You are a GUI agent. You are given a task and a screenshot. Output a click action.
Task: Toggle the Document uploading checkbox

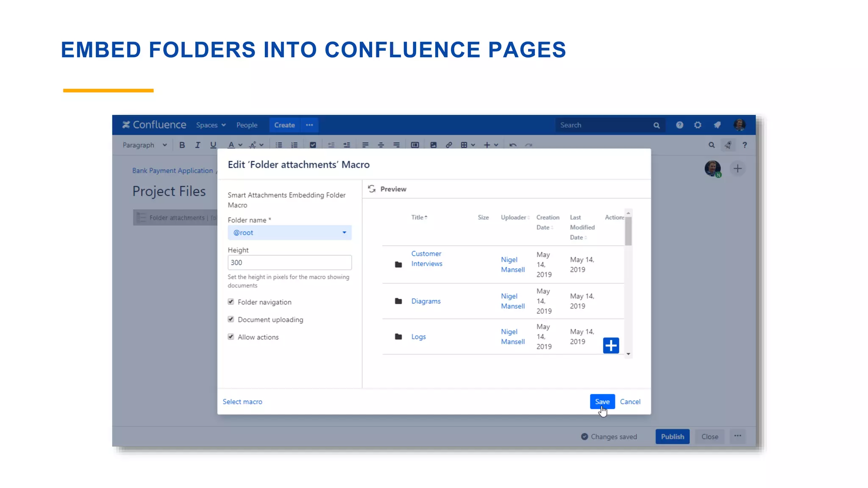(x=231, y=319)
